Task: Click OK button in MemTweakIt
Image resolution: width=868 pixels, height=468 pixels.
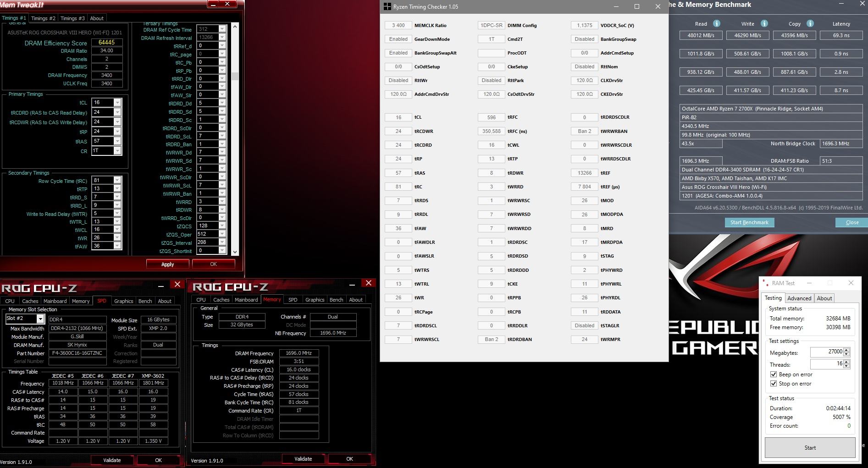Action: [x=213, y=264]
